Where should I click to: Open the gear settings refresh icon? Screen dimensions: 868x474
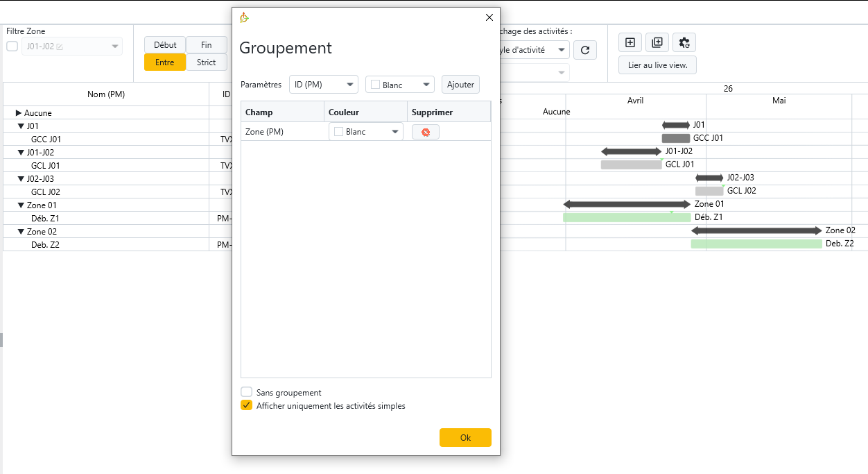pyautogui.click(x=684, y=42)
